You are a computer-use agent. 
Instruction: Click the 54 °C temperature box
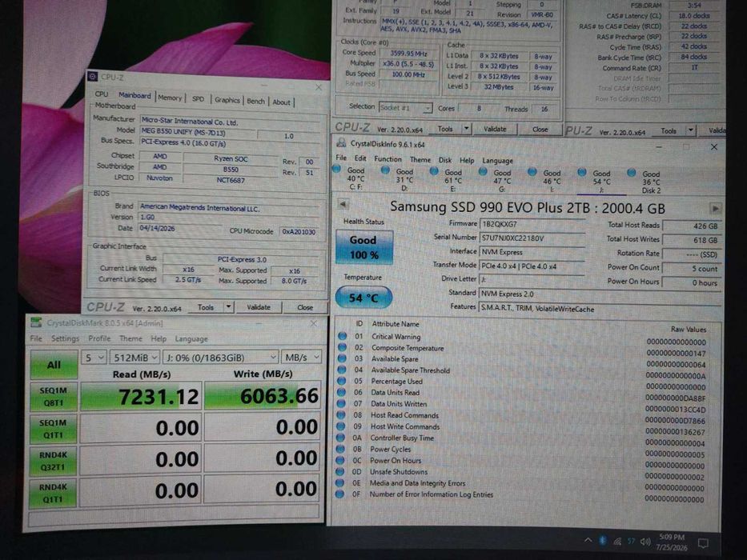(363, 298)
